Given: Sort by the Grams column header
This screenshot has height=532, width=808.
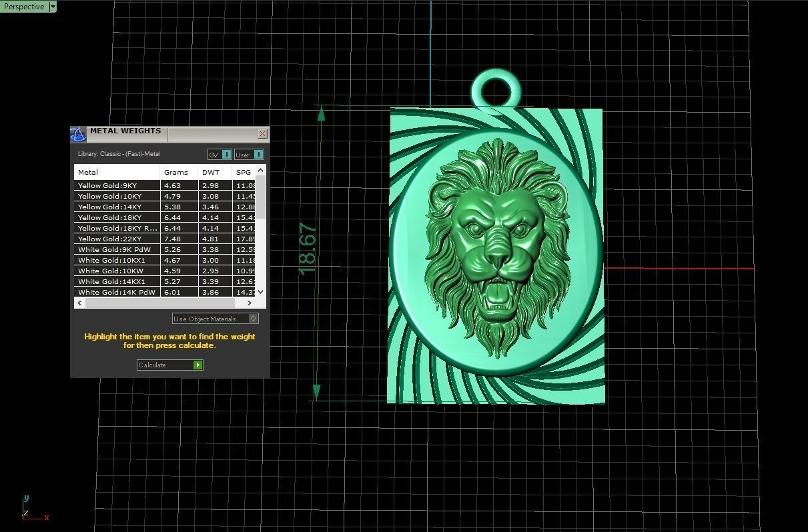Looking at the screenshot, I should pos(179,172).
